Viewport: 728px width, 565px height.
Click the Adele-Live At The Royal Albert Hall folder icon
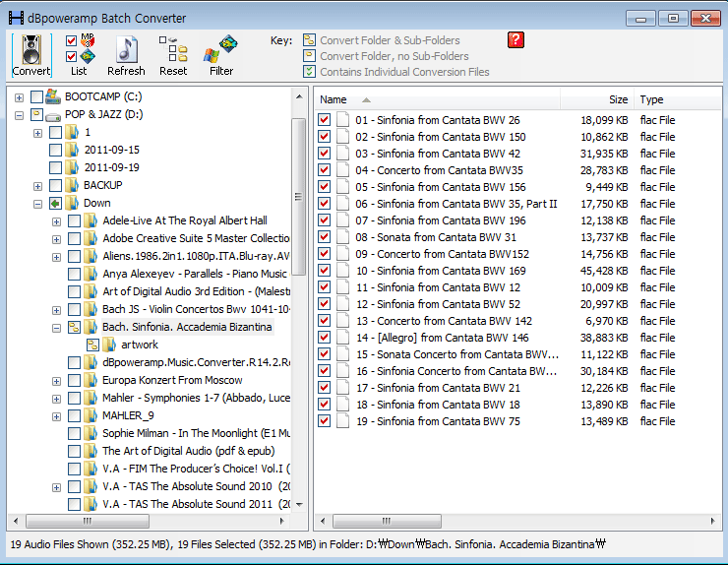(x=91, y=220)
